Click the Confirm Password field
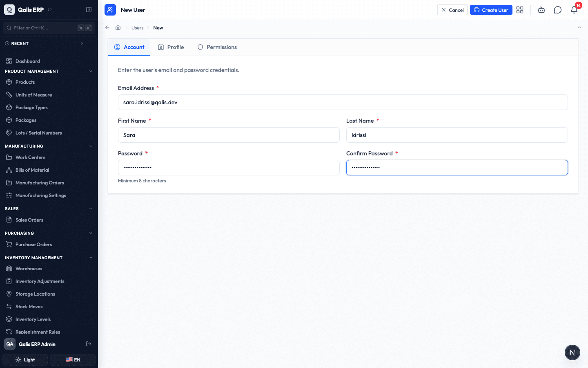This screenshot has width=588, height=368. (x=457, y=168)
